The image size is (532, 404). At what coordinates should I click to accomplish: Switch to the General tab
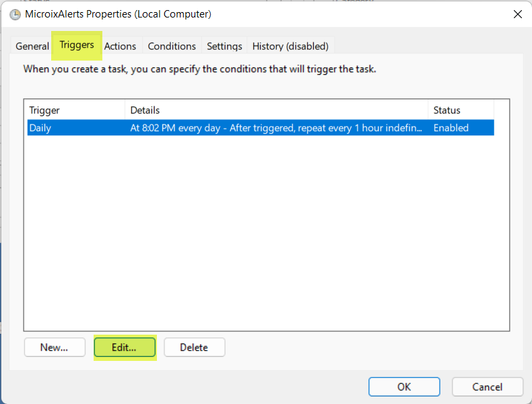32,46
